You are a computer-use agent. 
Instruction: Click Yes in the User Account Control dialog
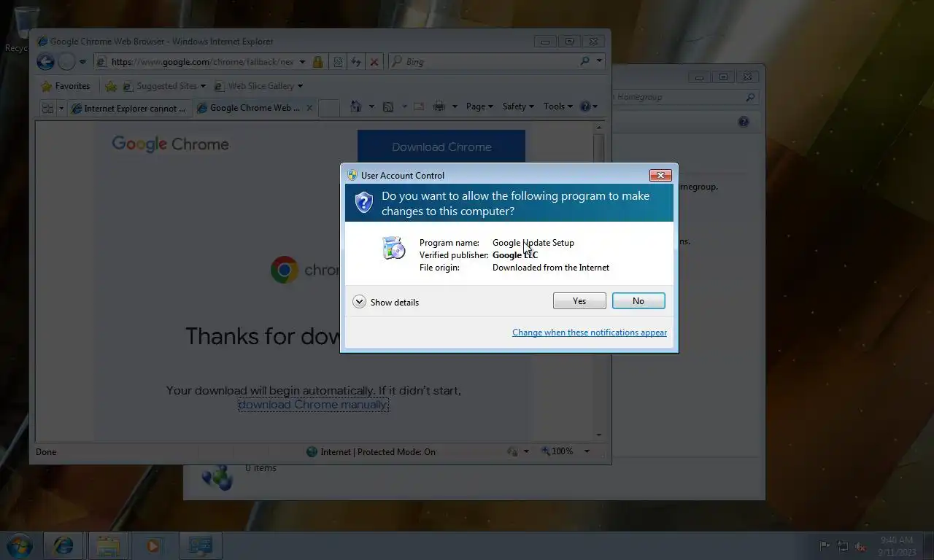coord(579,300)
